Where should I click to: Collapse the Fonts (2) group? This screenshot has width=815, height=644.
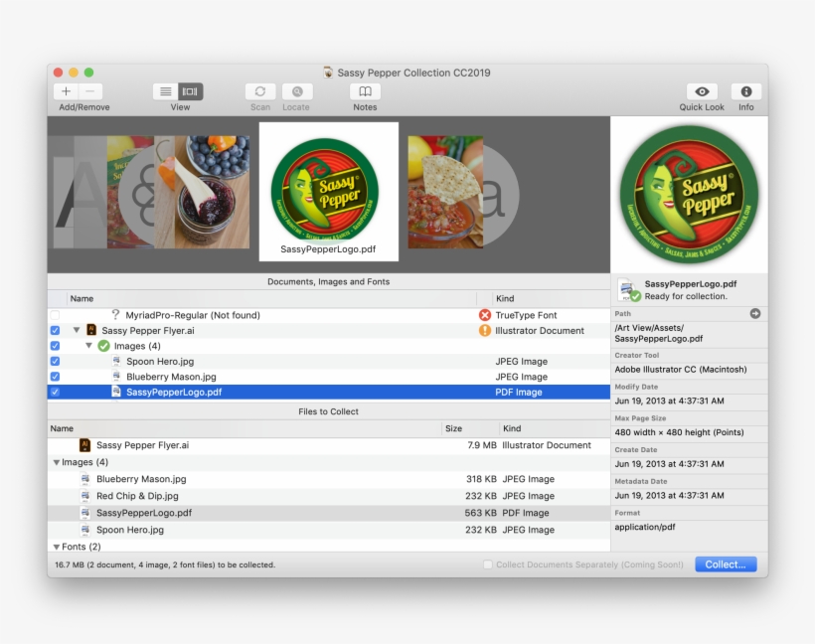pos(56,547)
